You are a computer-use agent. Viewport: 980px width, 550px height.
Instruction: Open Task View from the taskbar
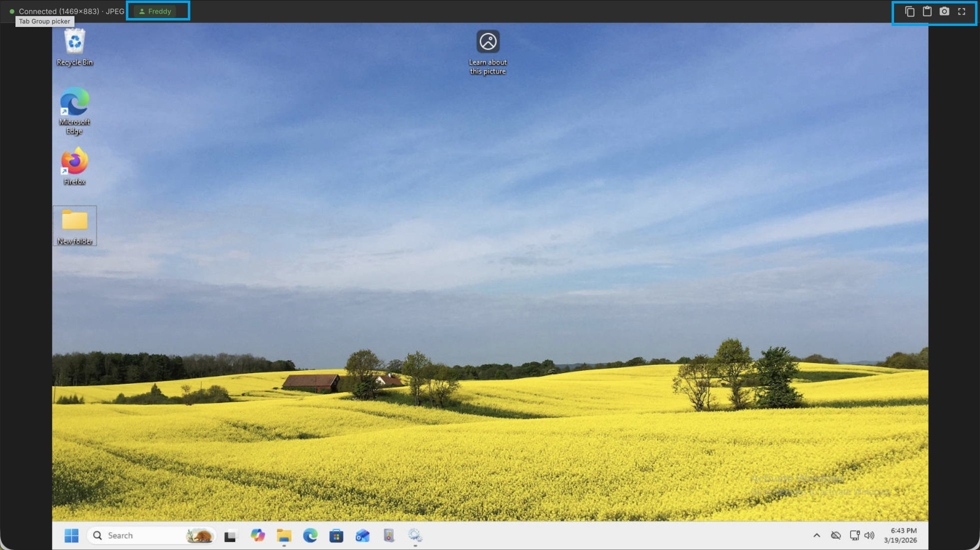(x=230, y=535)
